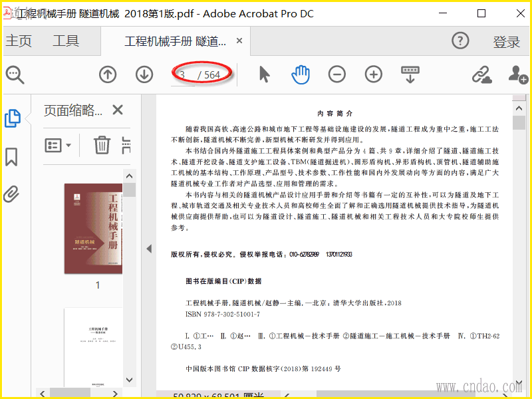Click the 版权所有,侵权必究 line
532x399 pixels.
pos(261,255)
